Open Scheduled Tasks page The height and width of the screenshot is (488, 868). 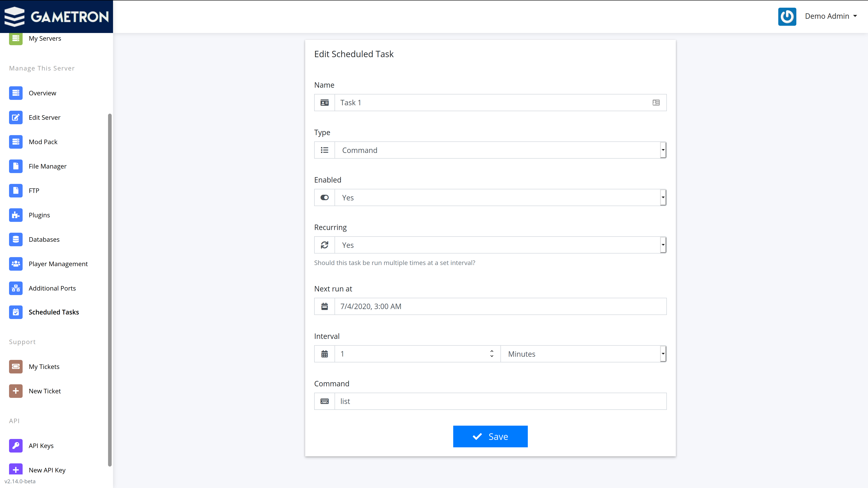54,312
